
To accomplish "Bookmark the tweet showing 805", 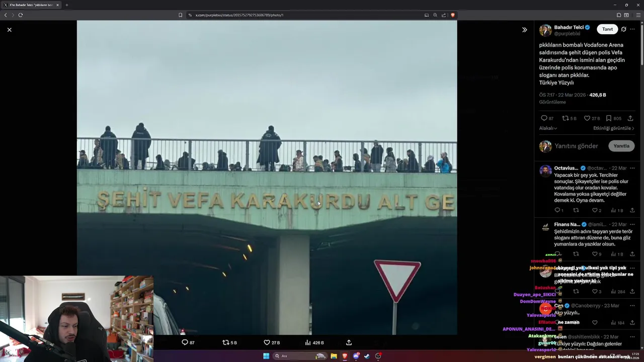I will (609, 118).
